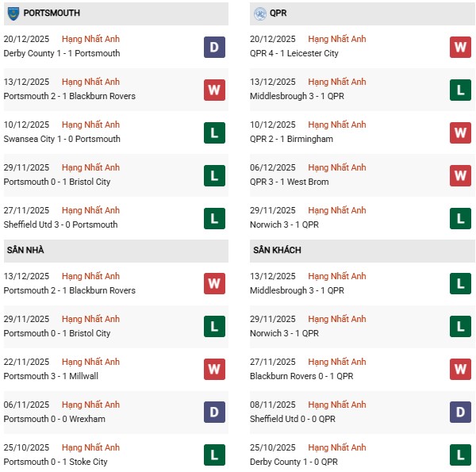The height and width of the screenshot is (472, 476).
Task: Click D badge for Portsmouth 0-0 Wrexham
Action: (x=214, y=413)
